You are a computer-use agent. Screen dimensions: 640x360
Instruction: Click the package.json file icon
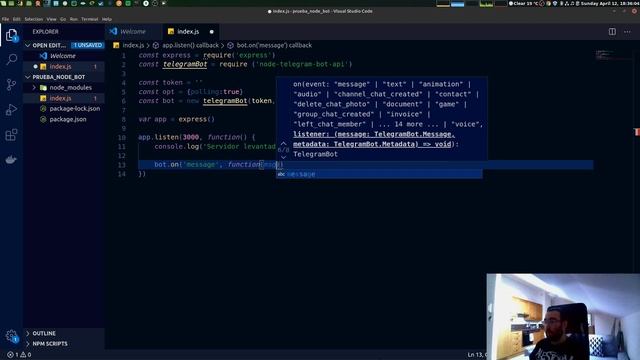(x=43, y=119)
